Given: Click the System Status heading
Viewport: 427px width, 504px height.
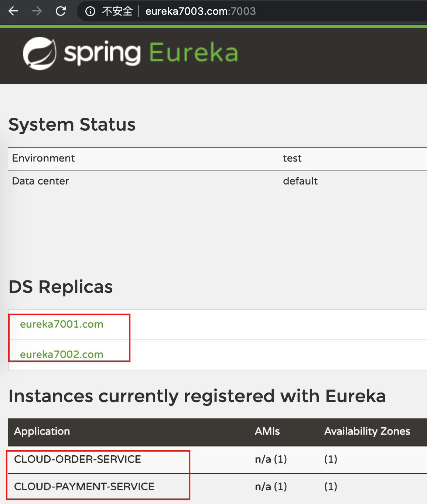Looking at the screenshot, I should click(72, 124).
